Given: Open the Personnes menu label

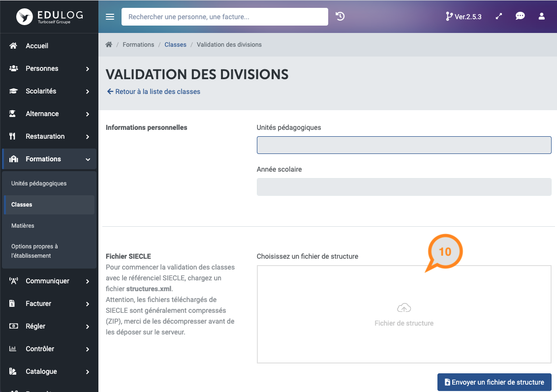Looking at the screenshot, I should click(x=42, y=68).
